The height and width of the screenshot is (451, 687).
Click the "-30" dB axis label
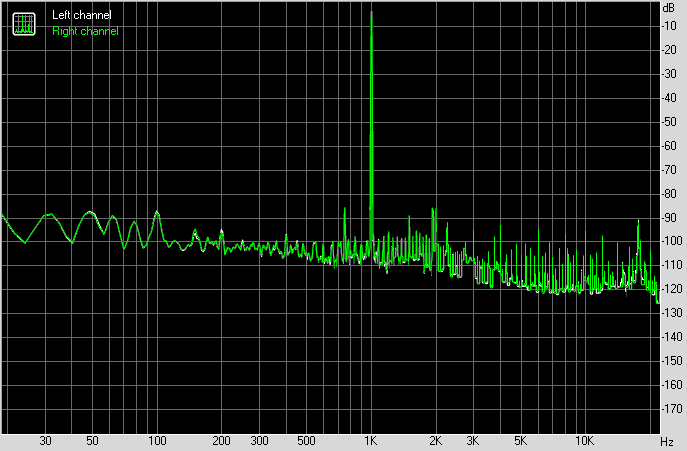tap(669, 74)
